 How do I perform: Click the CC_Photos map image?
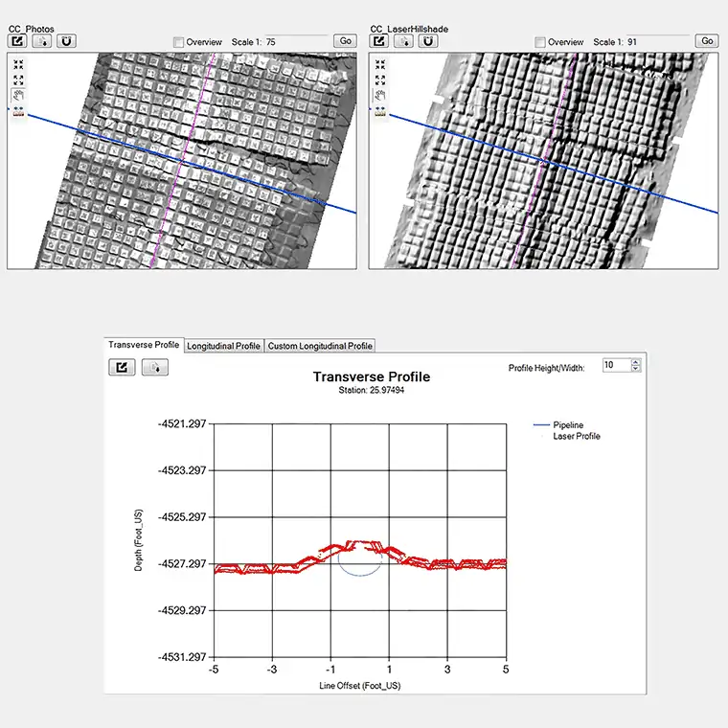coord(182,161)
